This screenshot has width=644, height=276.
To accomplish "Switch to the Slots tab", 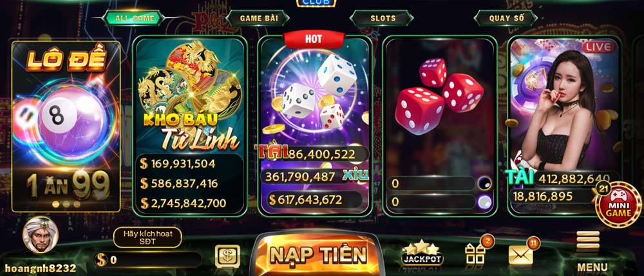I will click(x=383, y=18).
